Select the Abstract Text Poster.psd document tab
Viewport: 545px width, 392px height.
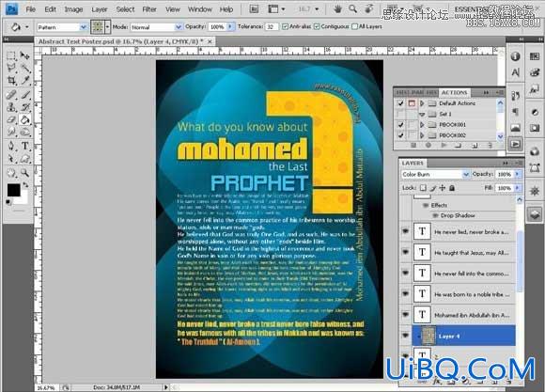(125, 41)
